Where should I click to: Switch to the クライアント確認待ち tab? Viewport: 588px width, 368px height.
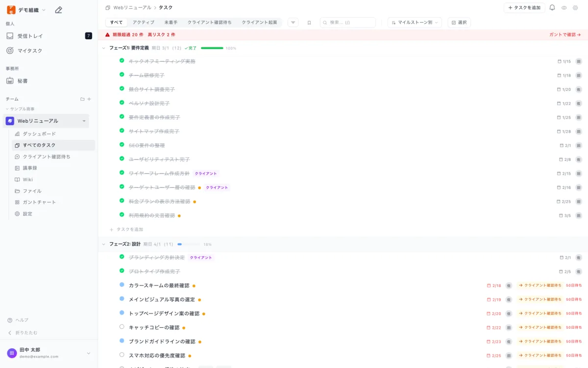(x=210, y=23)
